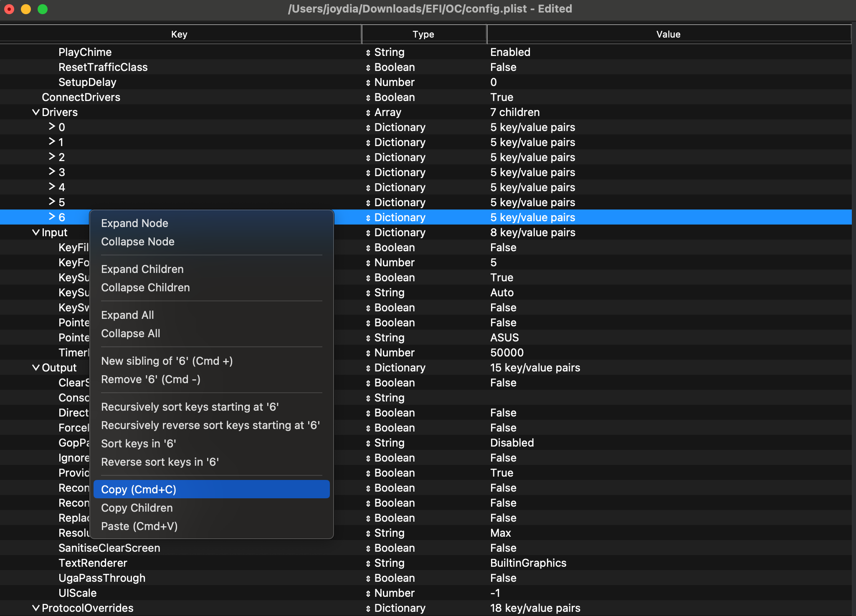Click the Auto string value
This screenshot has width=856, height=616.
coord(502,293)
